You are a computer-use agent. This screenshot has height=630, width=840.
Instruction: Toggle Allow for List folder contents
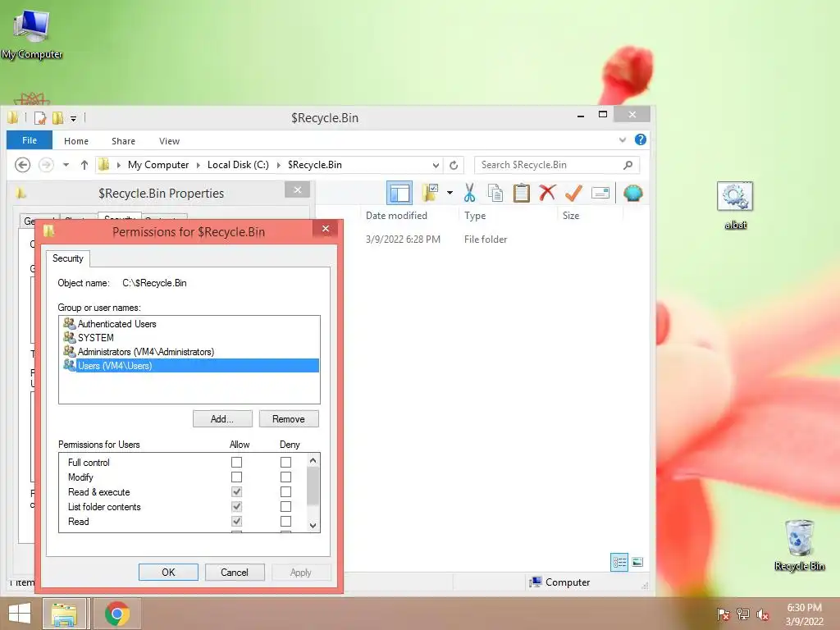(x=236, y=506)
